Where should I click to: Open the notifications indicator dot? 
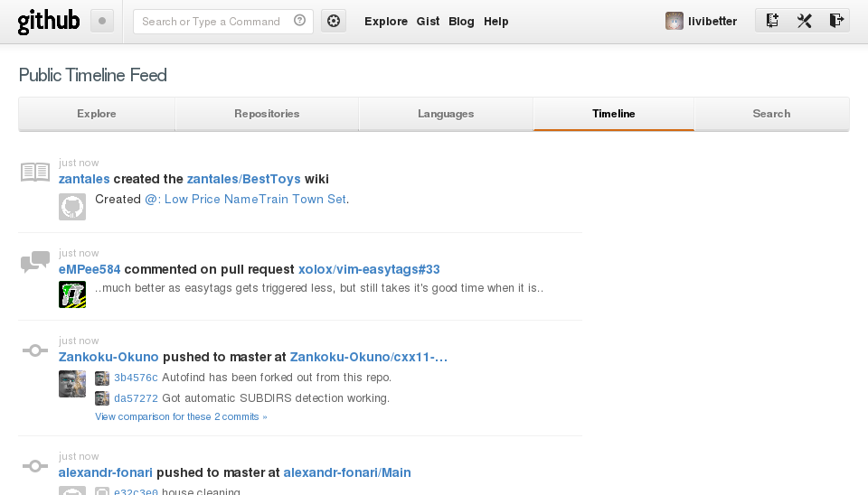pyautogui.click(x=102, y=21)
